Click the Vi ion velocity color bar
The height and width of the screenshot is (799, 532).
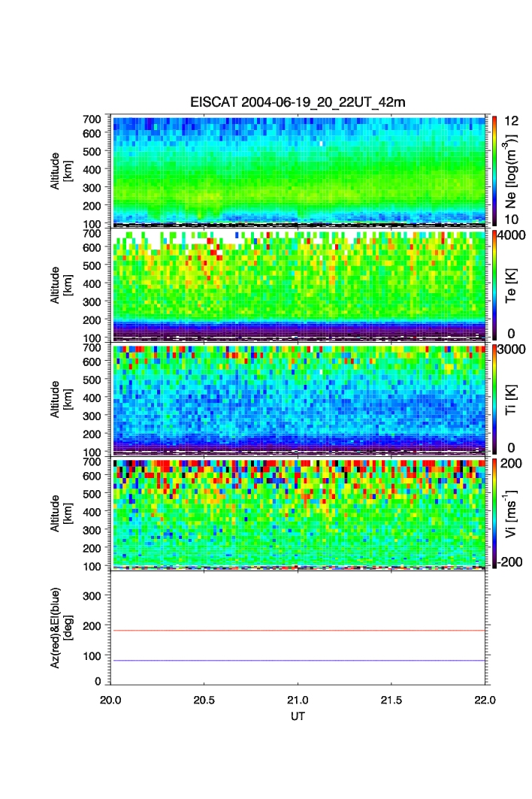[494, 513]
